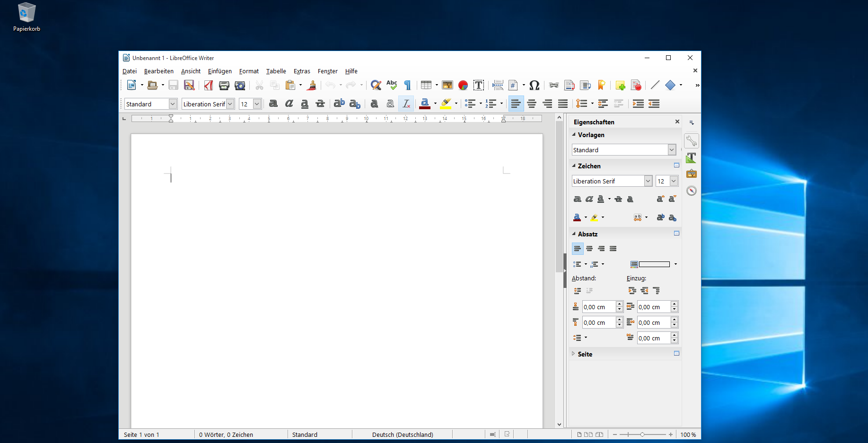Open the font size dropdown showing 12
This screenshot has height=443, width=868.
pyautogui.click(x=256, y=104)
